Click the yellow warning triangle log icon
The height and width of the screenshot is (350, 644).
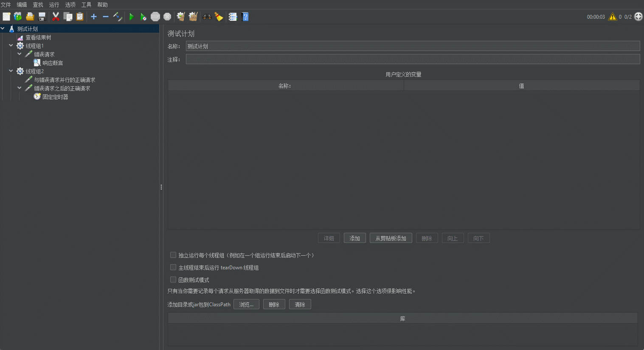(x=612, y=17)
